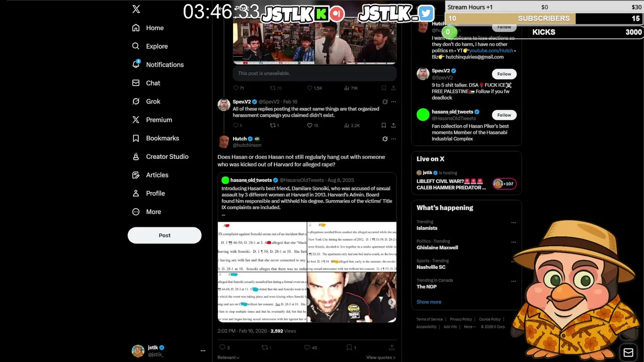Open Ghislaine Maxwell trend more options
644x362 pixels.
[513, 242]
